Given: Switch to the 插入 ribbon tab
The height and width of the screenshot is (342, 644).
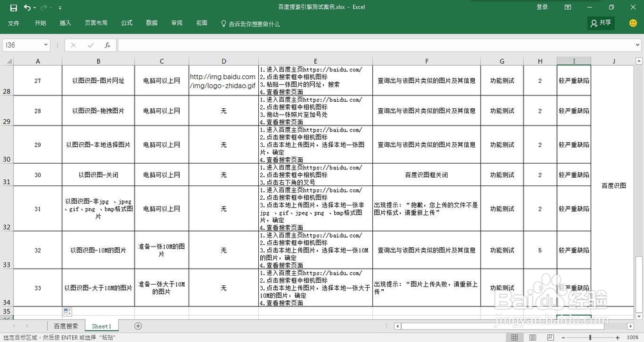Looking at the screenshot, I should [x=65, y=23].
